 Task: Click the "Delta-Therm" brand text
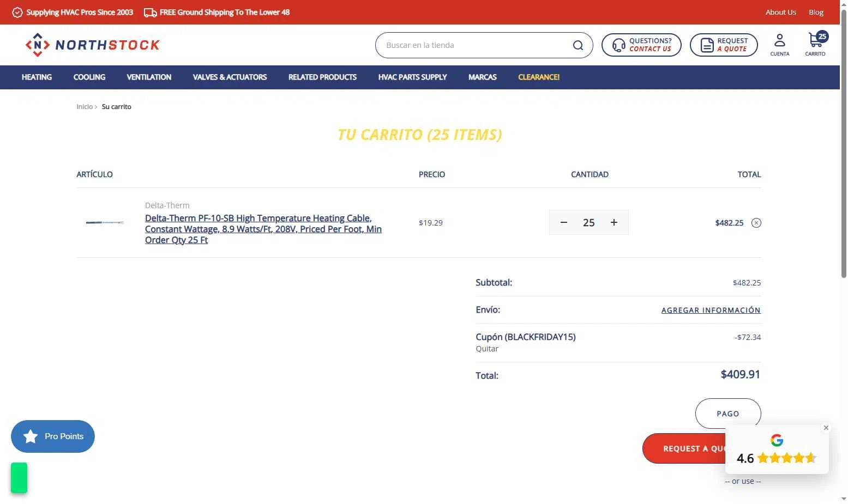pyautogui.click(x=167, y=205)
